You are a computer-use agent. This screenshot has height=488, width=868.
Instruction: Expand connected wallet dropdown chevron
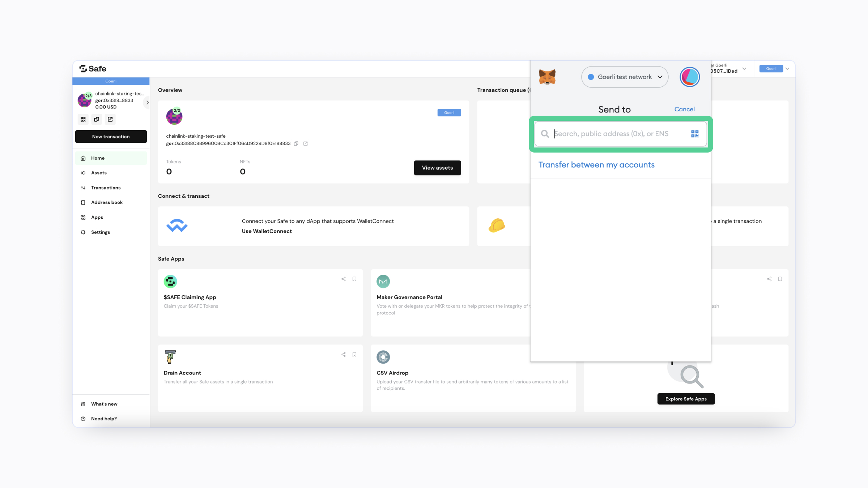click(744, 69)
